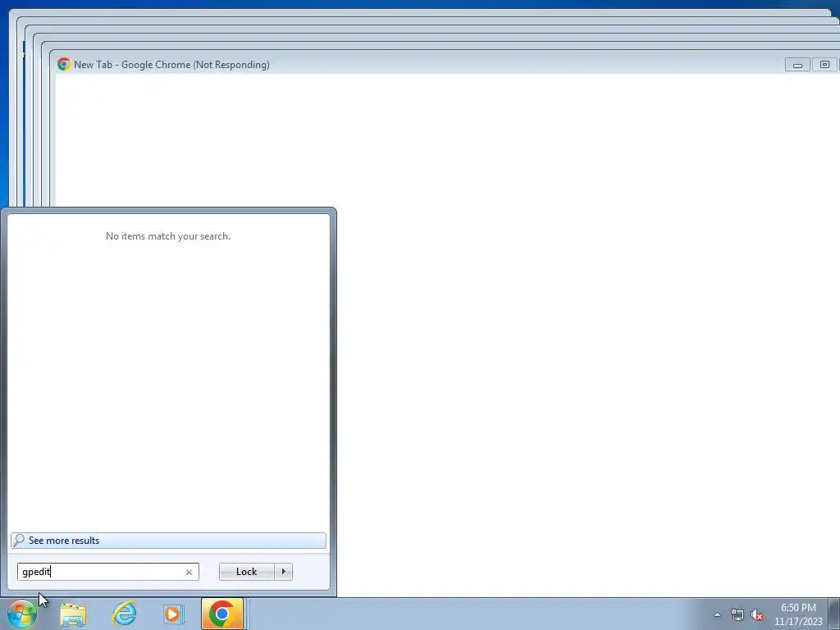Show hidden tray icons arrow
The height and width of the screenshot is (630, 840).
click(717, 614)
